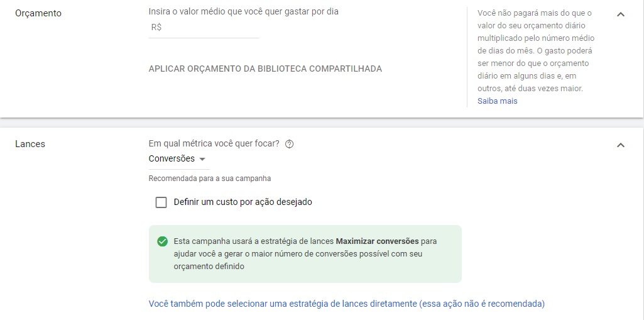Screen dimensions: 644x320
Task: Collapse the Orçamento section chevron
Action: [x=621, y=14]
